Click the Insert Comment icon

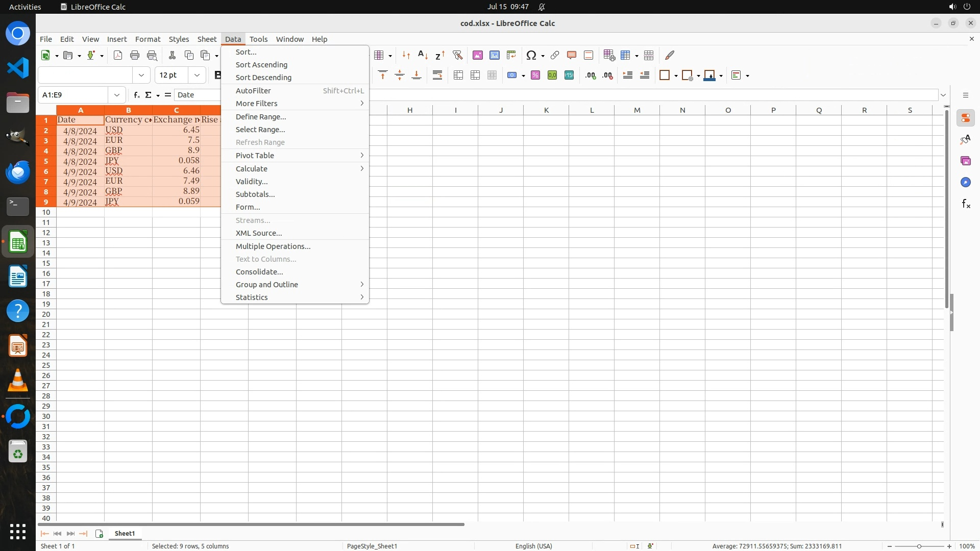pos(572,55)
